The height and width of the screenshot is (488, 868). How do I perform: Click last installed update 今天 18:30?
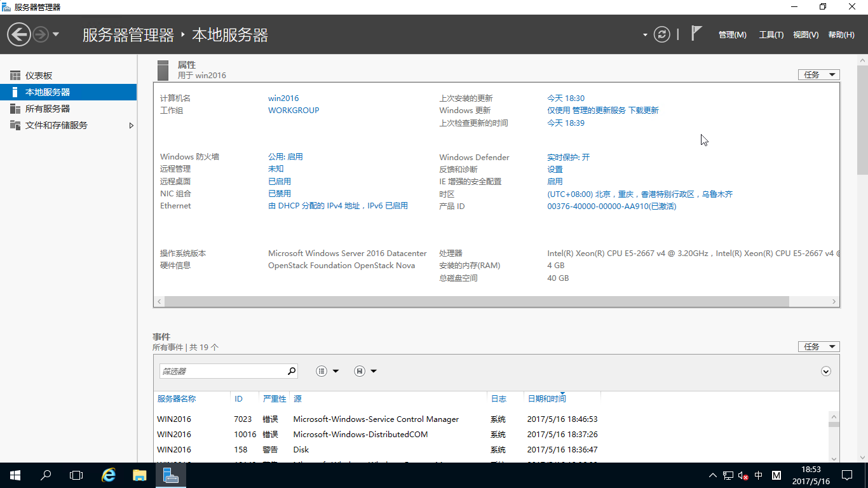pyautogui.click(x=566, y=98)
